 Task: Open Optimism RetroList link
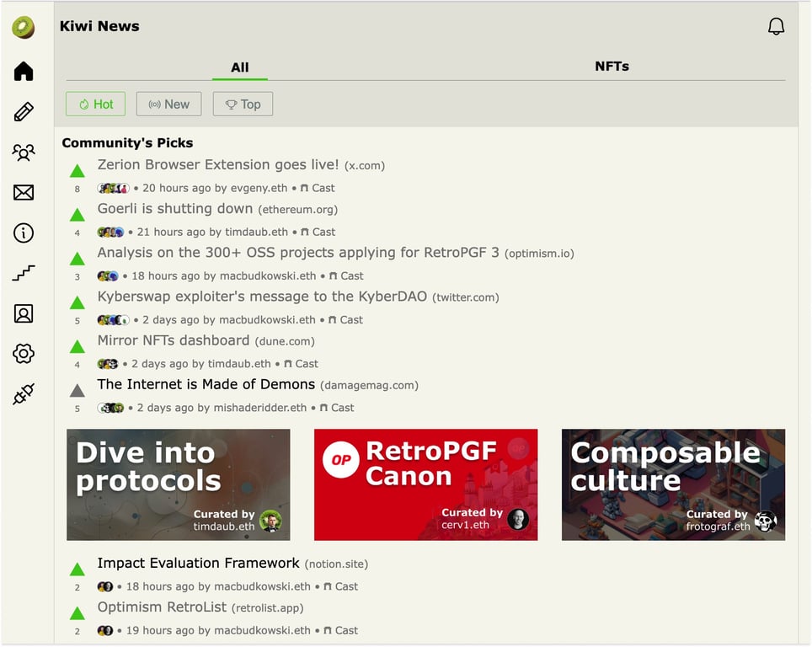[x=162, y=607]
